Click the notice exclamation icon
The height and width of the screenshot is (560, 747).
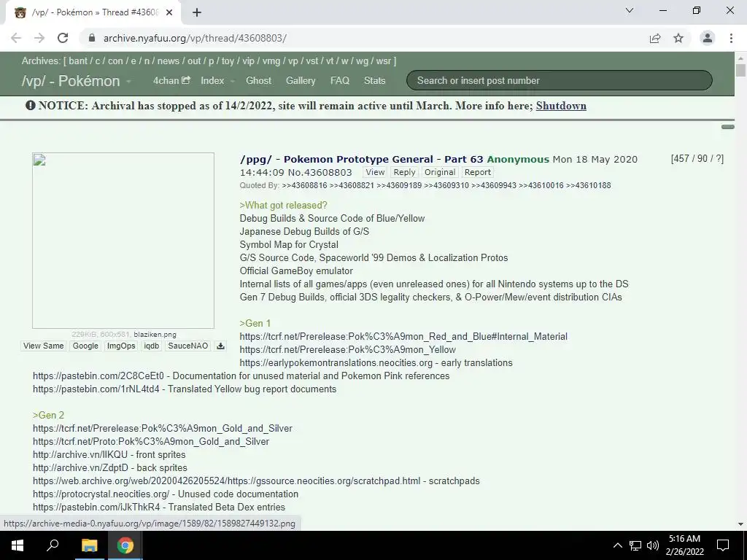tap(31, 105)
